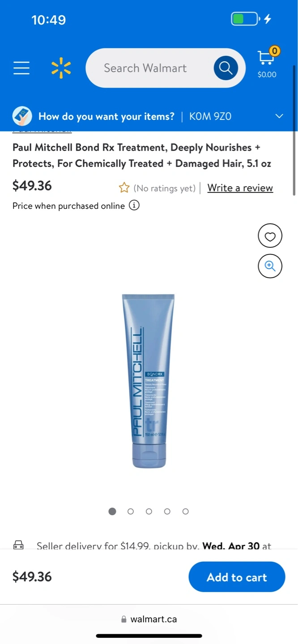Open the hamburger navigation menu
298x644 pixels.
[21, 68]
